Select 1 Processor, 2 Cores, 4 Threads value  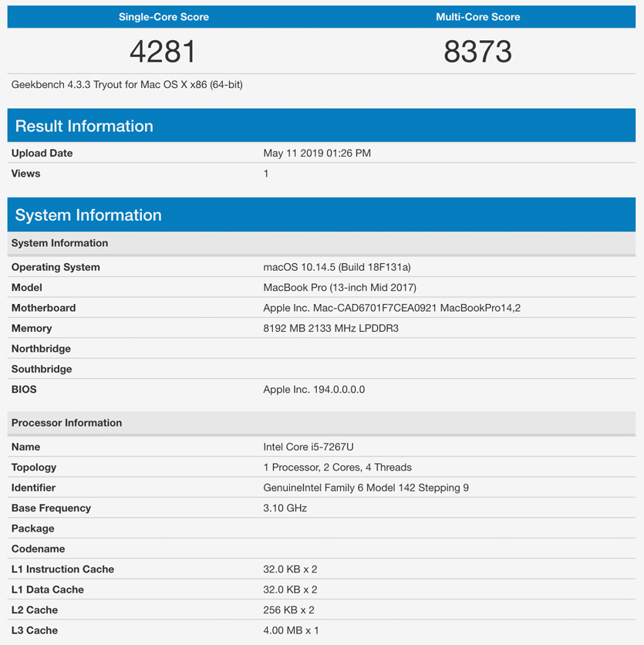337,468
